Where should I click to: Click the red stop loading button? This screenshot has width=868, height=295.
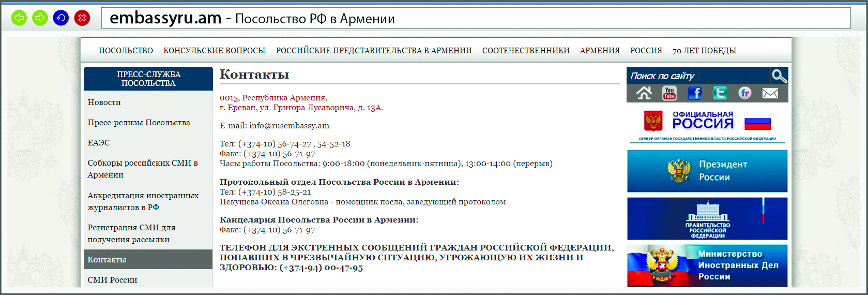pos(82,18)
